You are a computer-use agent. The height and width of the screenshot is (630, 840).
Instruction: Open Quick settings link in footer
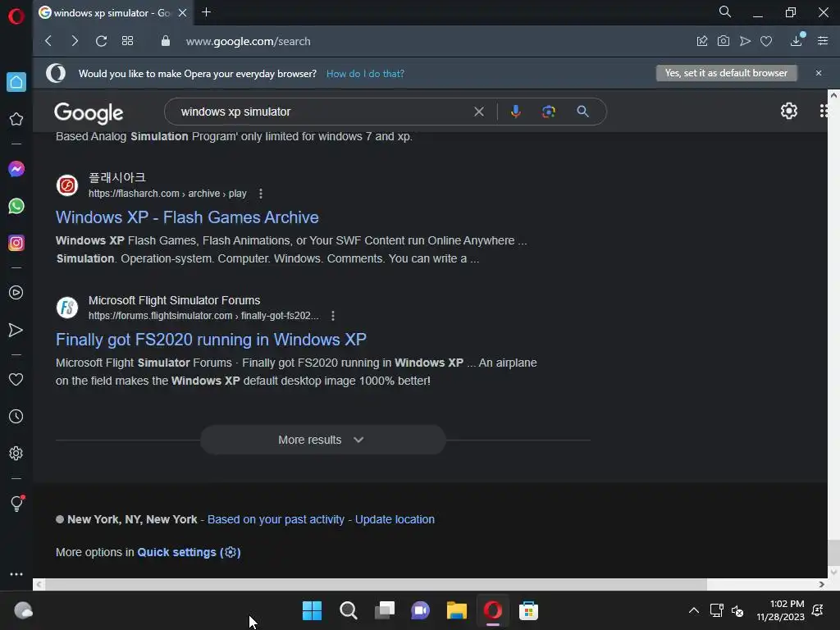pos(189,552)
